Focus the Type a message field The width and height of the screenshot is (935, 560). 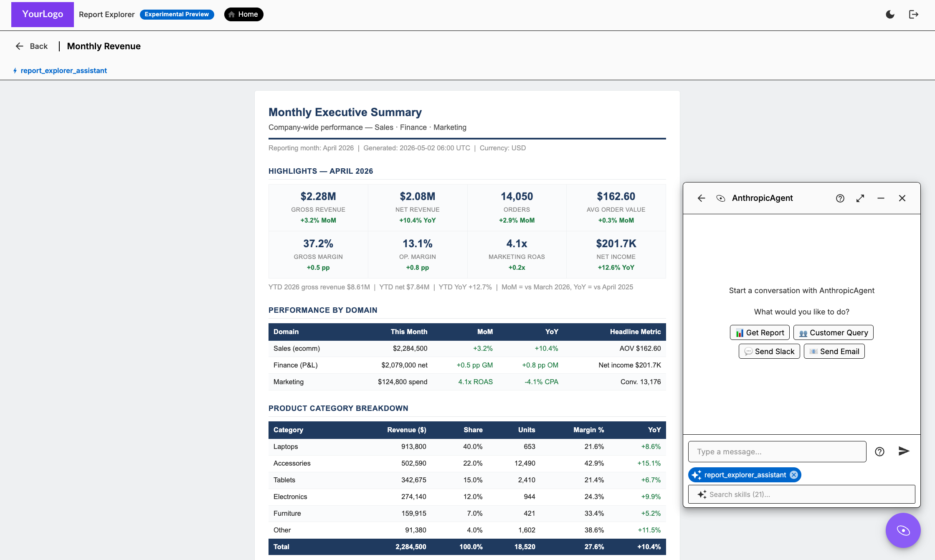coord(777,452)
